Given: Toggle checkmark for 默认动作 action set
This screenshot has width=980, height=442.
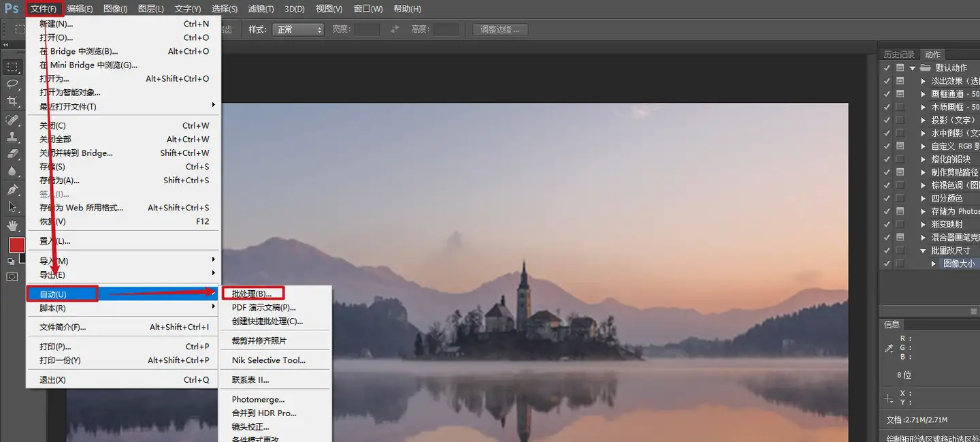Looking at the screenshot, I should pyautogui.click(x=886, y=68).
